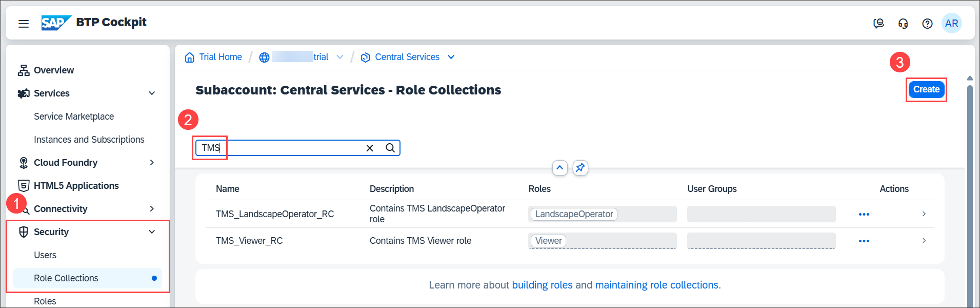This screenshot has width=980, height=308.
Task: Expand the Cloud Foundry section chevron
Action: [x=152, y=163]
